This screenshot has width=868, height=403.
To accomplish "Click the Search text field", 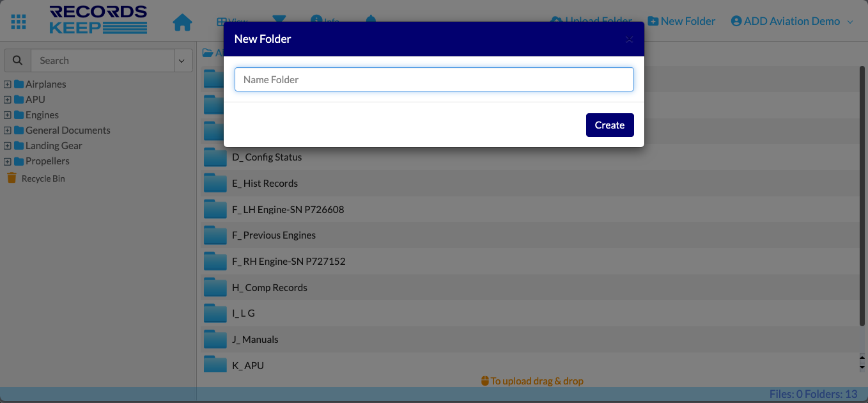I will coord(102,61).
